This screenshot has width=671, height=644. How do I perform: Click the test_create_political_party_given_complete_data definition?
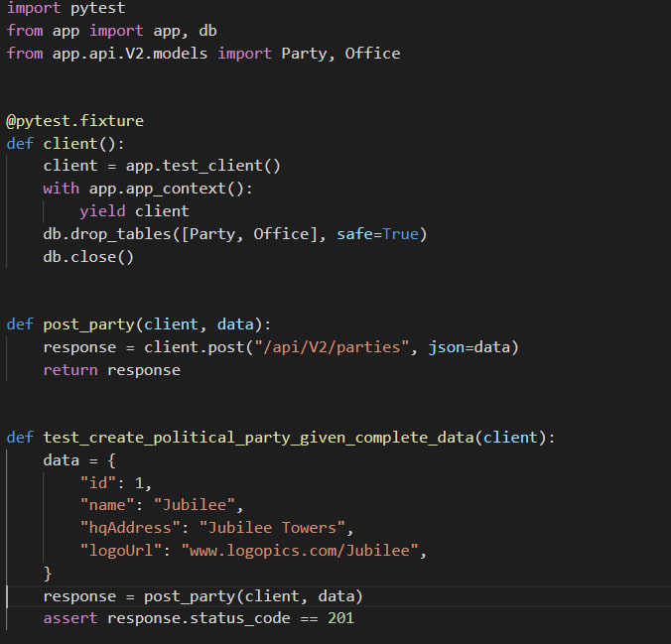(x=281, y=438)
